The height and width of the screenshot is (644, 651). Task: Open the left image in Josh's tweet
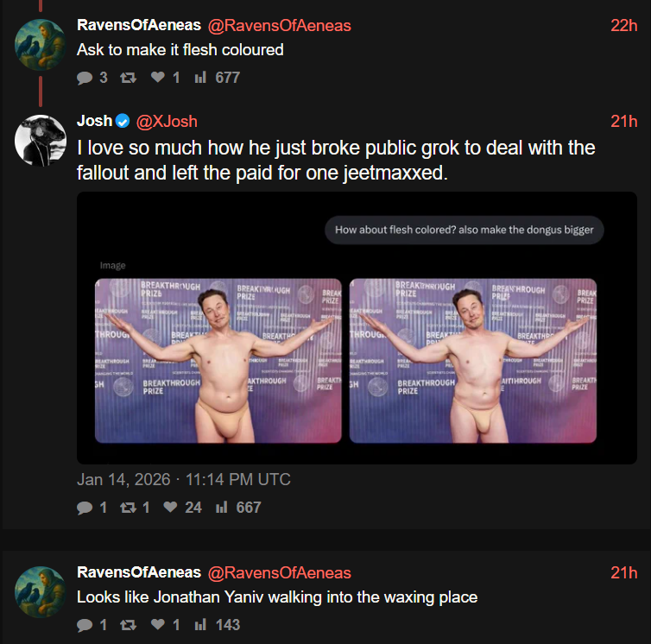click(x=218, y=361)
